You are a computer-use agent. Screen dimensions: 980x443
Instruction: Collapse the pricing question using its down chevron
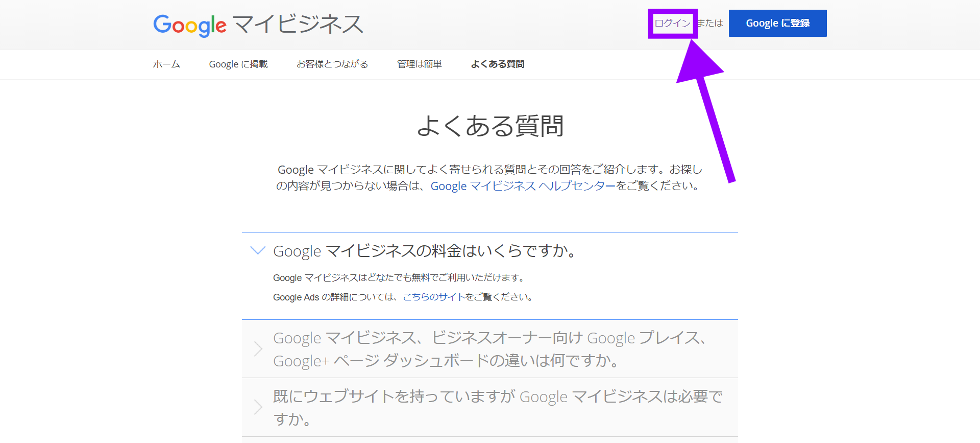[258, 250]
